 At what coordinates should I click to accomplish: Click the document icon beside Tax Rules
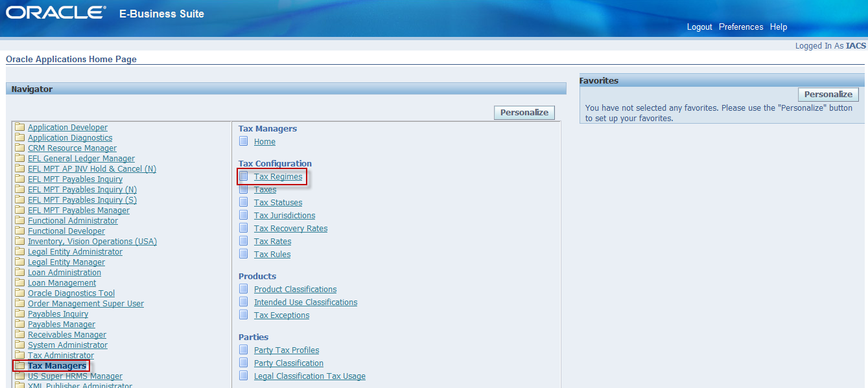(x=243, y=254)
